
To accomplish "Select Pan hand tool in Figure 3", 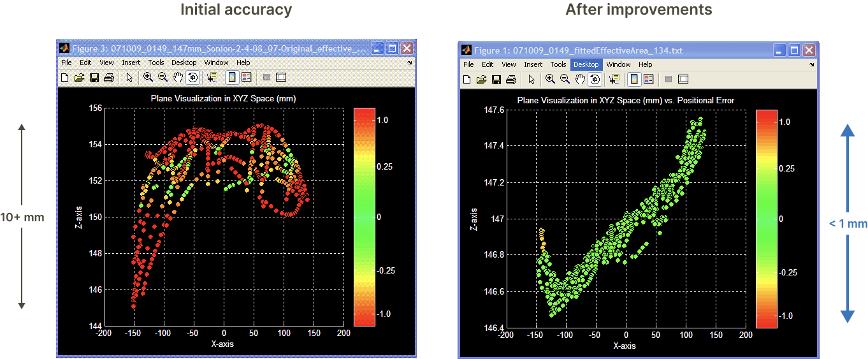I will tap(178, 77).
